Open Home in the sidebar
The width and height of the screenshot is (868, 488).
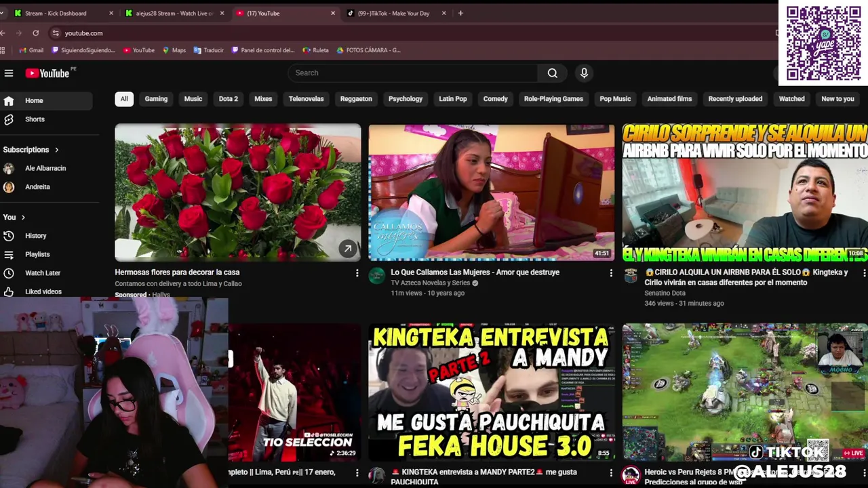click(46, 100)
